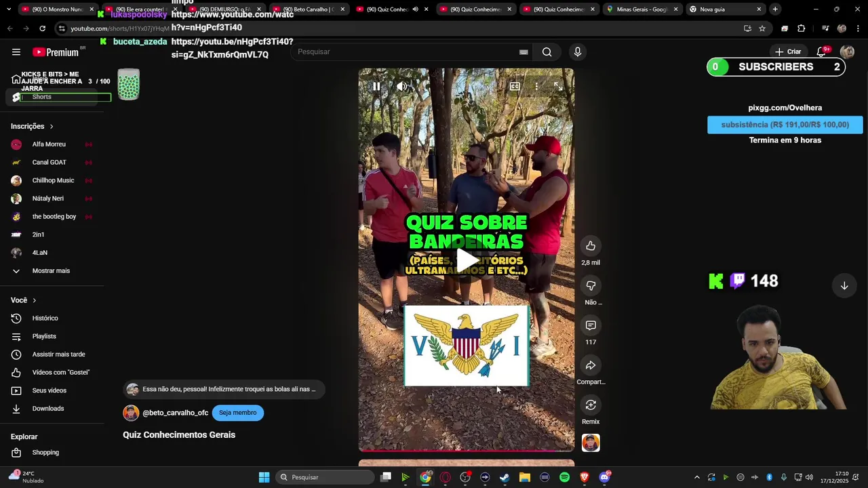
Task: Open Vídeos com "Gostei" list
Action: coord(52,373)
